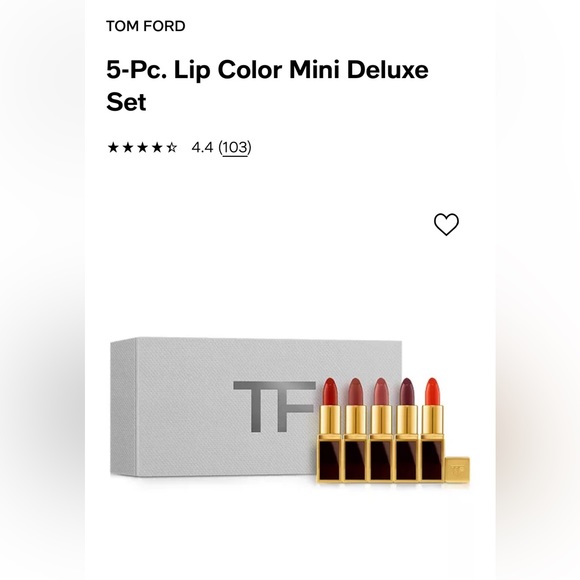The width and height of the screenshot is (580, 580).
Task: Open the 103 reviews link
Action: pyautogui.click(x=235, y=148)
